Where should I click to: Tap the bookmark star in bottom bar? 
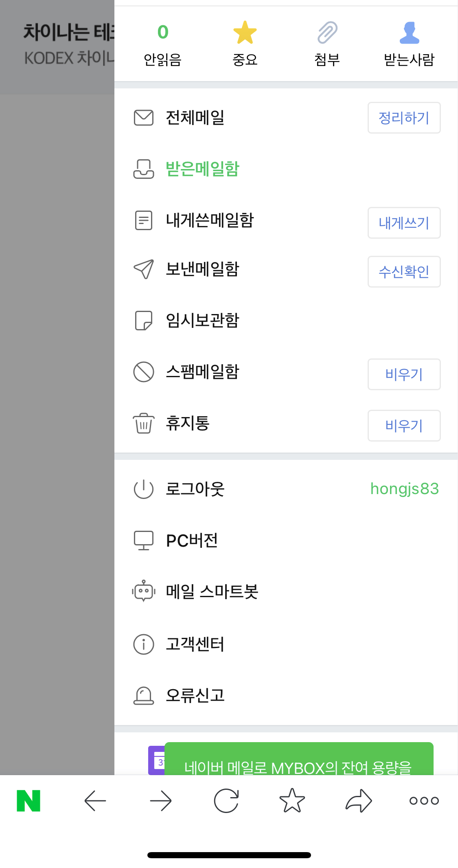pyautogui.click(x=292, y=801)
